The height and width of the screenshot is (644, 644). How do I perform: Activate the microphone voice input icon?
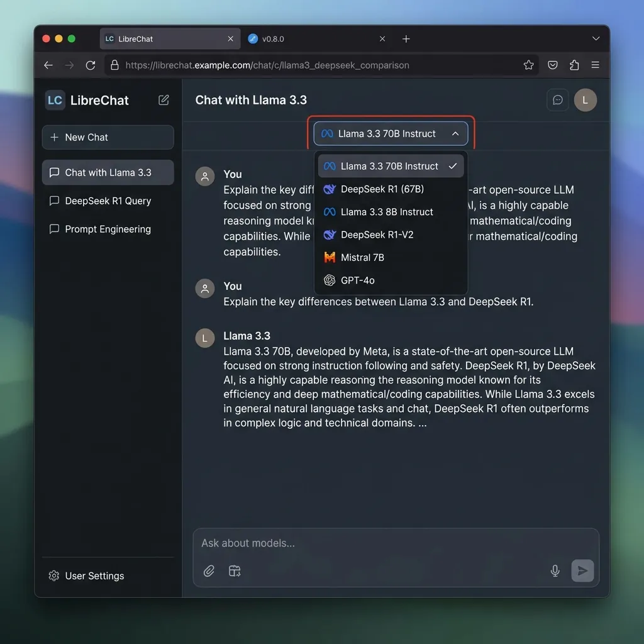[555, 570]
